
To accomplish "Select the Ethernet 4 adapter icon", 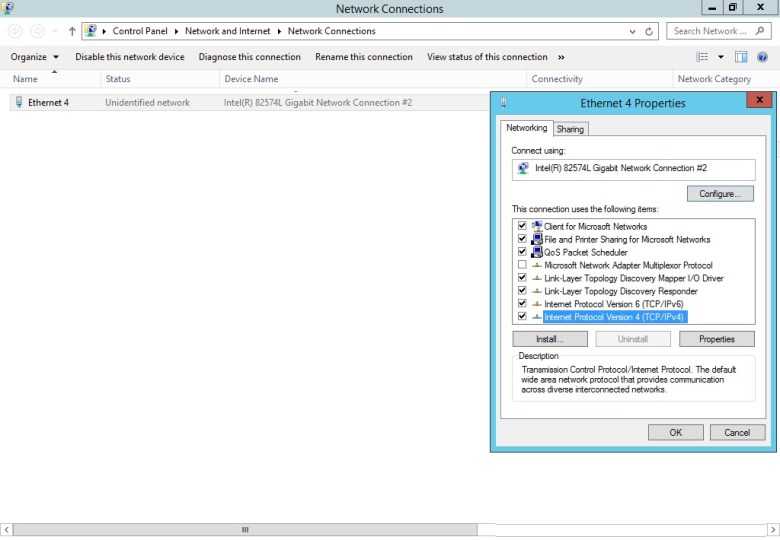I will (19, 102).
